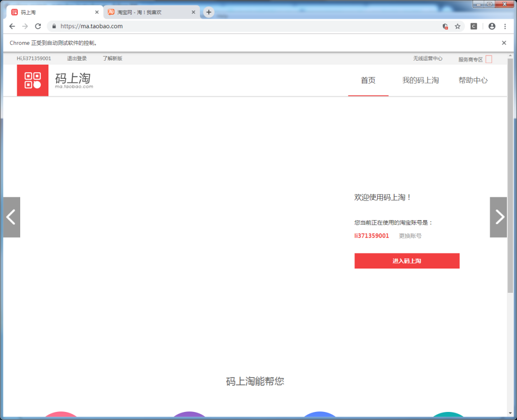Click the scrollbar down arrow
Viewport: 517px width, 420px height.
coord(510,413)
